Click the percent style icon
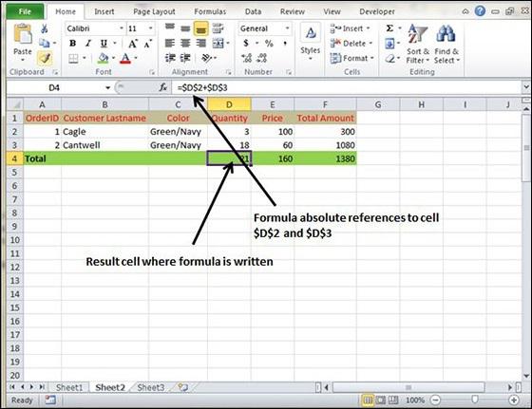 tap(269, 44)
